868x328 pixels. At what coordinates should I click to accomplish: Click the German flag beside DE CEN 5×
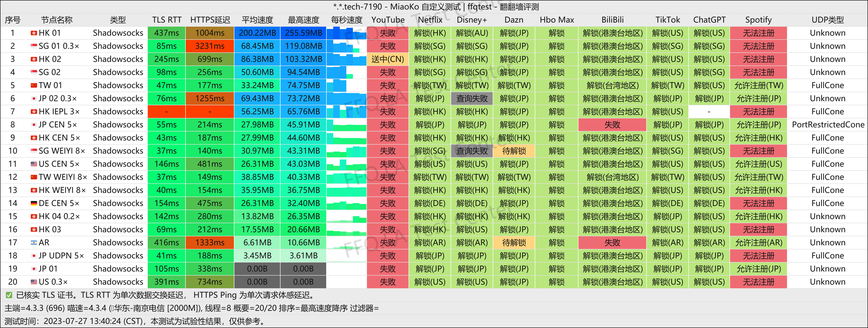coord(34,204)
